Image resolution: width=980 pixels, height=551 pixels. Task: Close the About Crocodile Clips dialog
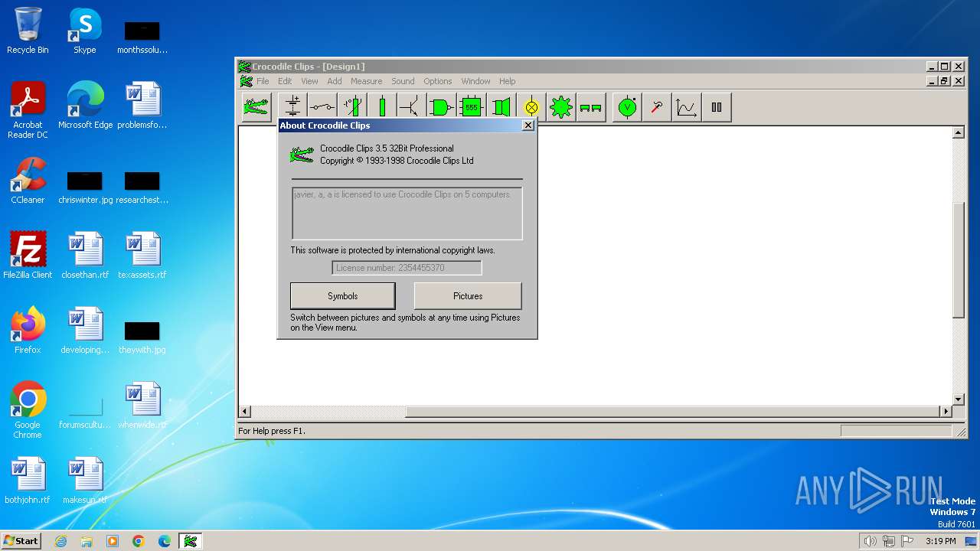tap(528, 126)
